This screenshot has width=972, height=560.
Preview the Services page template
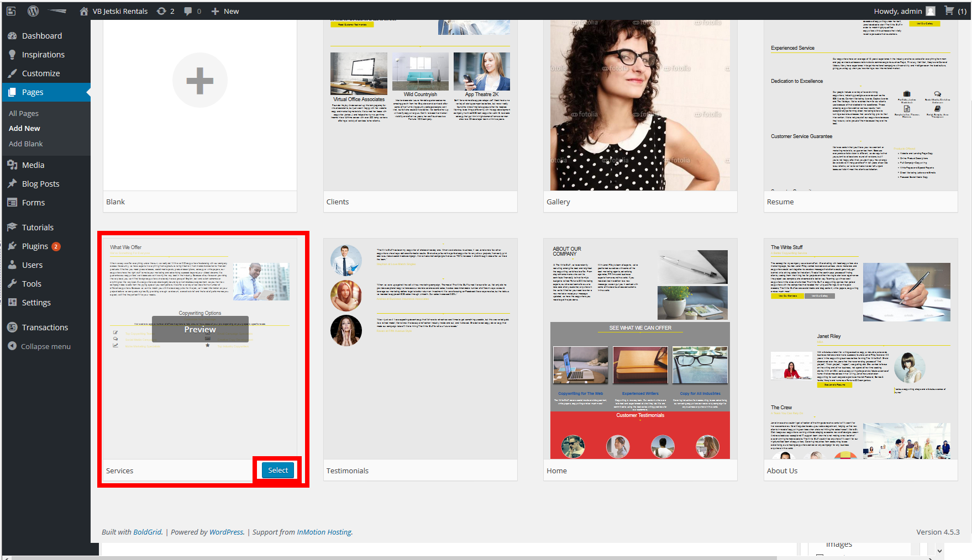[x=200, y=329]
